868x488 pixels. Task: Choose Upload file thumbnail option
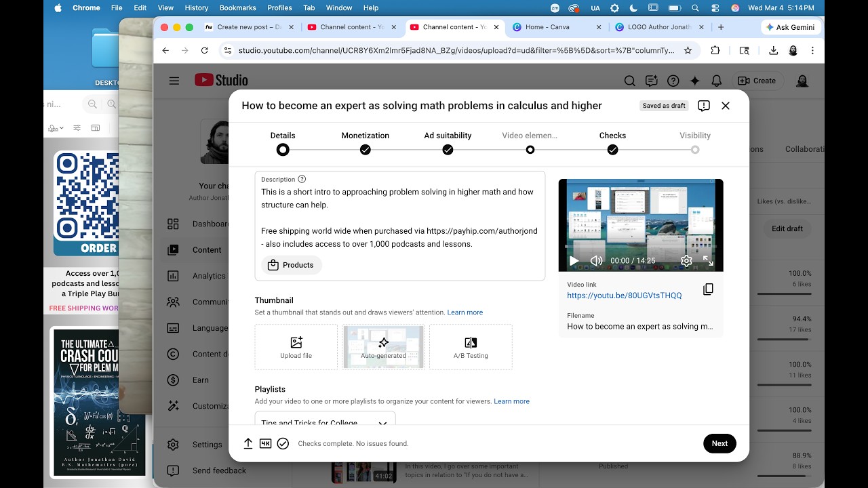pos(296,347)
